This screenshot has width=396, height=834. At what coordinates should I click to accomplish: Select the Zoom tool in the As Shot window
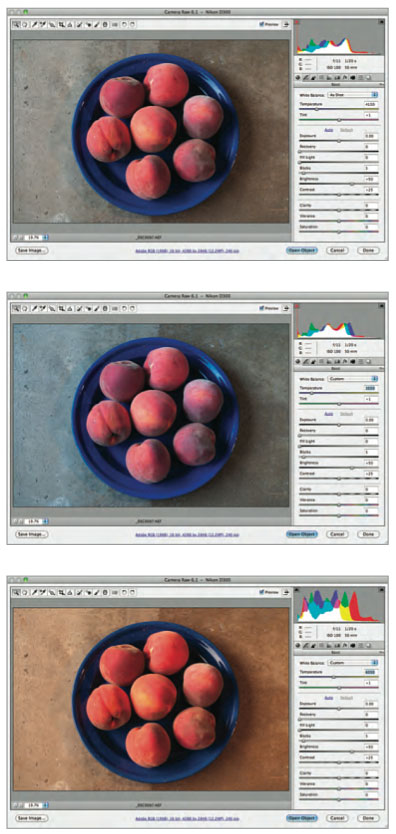16,24
